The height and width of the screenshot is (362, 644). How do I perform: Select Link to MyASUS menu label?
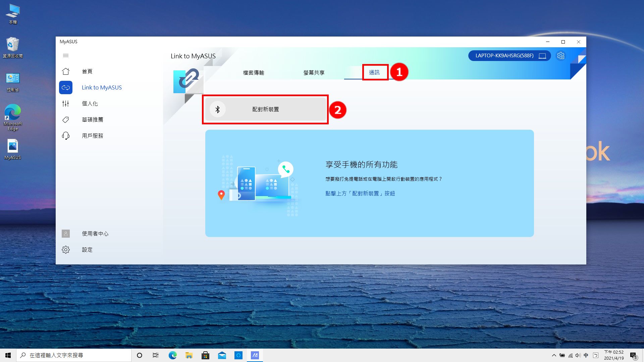click(x=102, y=87)
